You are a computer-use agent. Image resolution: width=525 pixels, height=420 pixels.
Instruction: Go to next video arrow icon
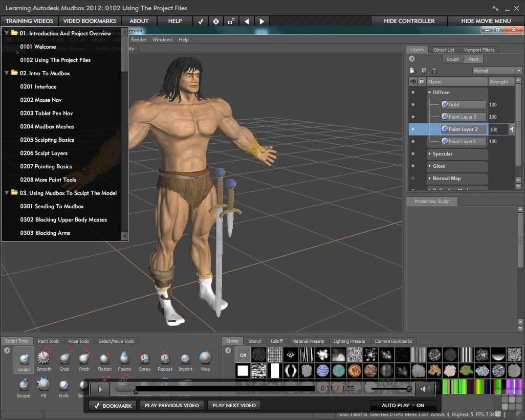pyautogui.click(x=262, y=21)
